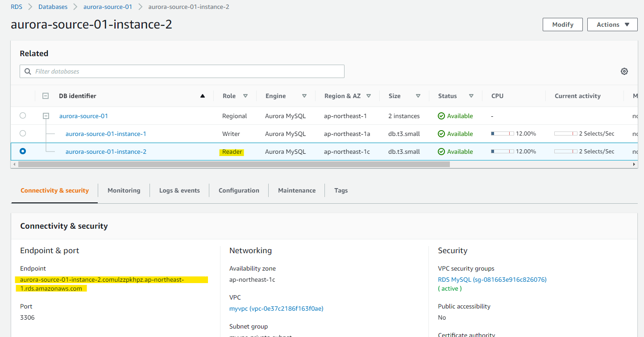This screenshot has height=337, width=644.
Task: Switch to the Monitoring tab
Action: (124, 190)
